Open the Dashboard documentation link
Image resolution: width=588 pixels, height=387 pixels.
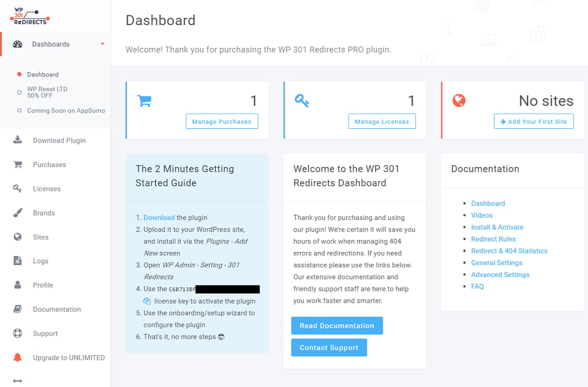pos(488,203)
